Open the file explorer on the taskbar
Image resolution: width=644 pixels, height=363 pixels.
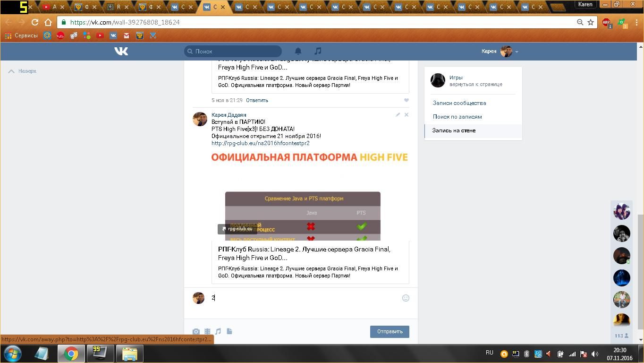click(x=130, y=354)
